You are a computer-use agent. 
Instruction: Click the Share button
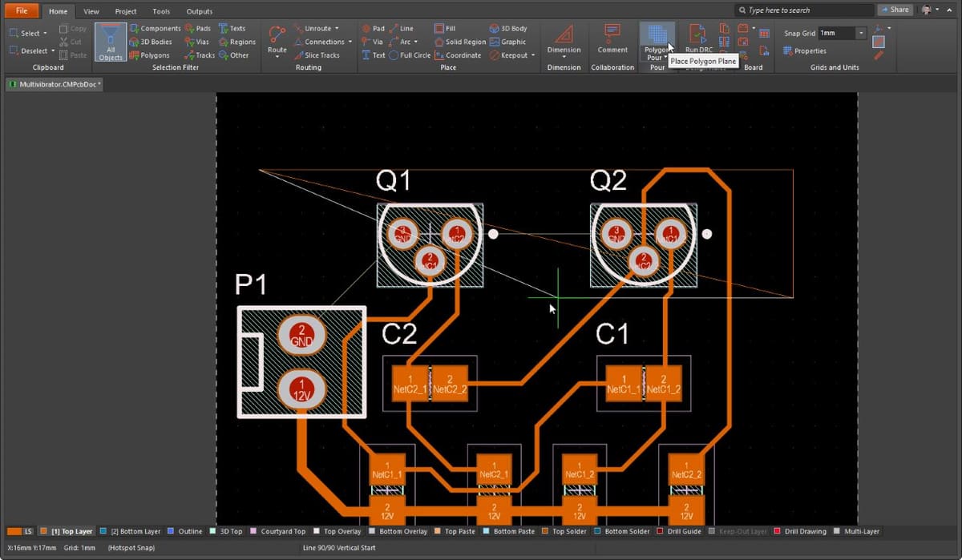pos(895,10)
